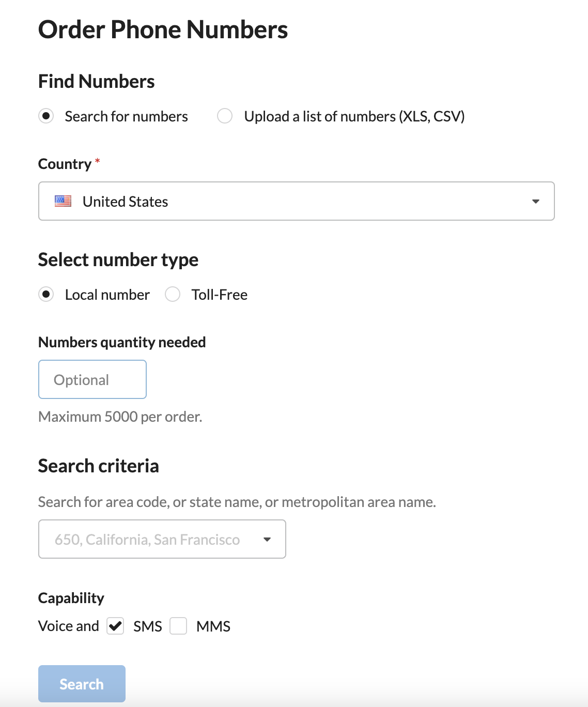
Task: Open the Country dropdown showing United States
Action: click(x=297, y=201)
